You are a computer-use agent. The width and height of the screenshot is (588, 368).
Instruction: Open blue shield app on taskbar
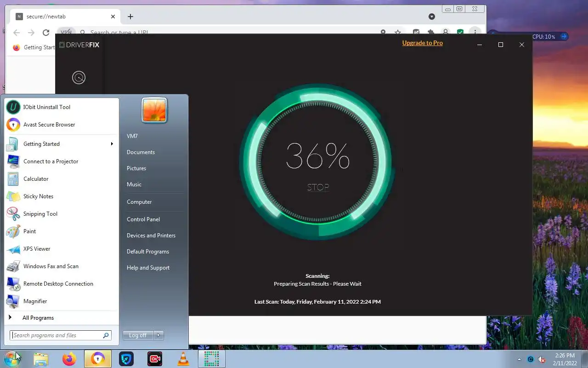click(x=126, y=359)
